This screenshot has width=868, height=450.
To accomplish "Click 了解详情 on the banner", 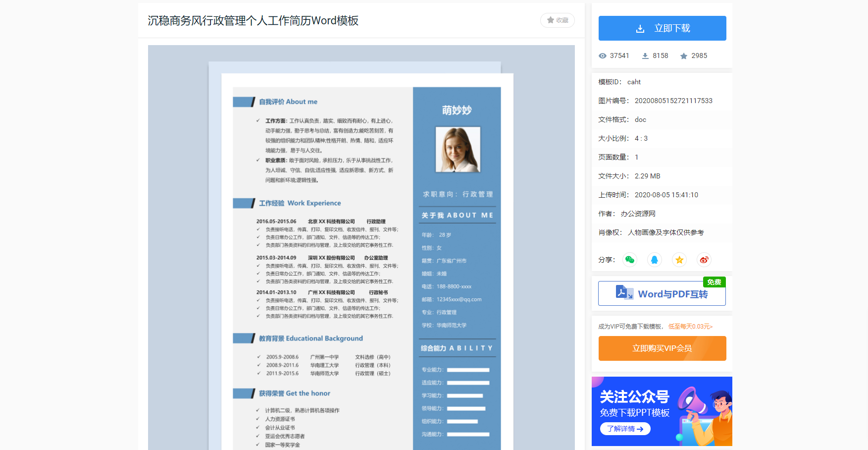I will pyautogui.click(x=625, y=429).
